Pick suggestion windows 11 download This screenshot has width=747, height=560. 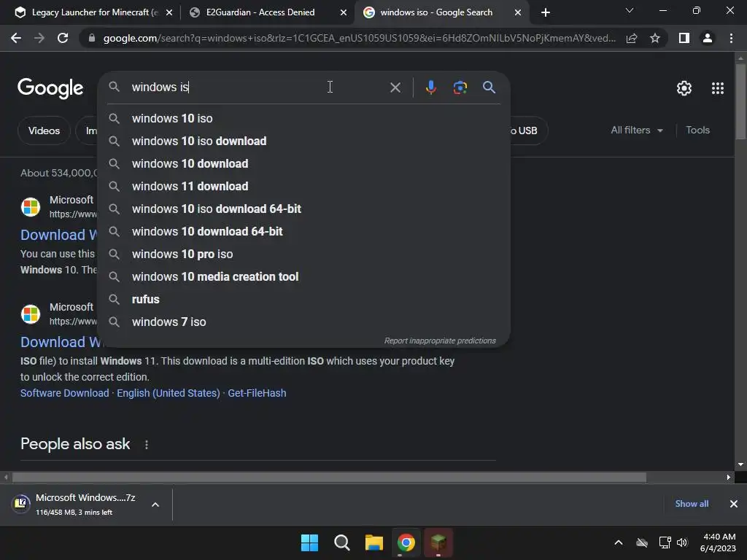coord(303,186)
